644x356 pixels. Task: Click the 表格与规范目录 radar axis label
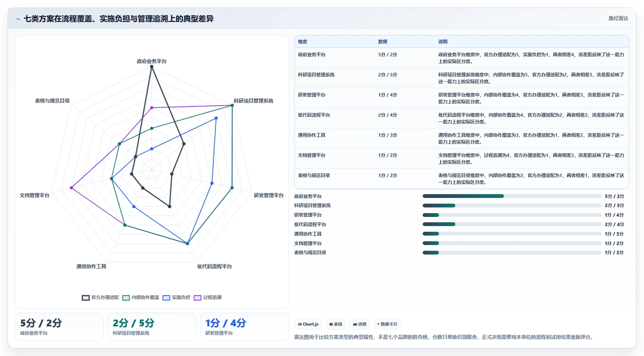pos(52,101)
